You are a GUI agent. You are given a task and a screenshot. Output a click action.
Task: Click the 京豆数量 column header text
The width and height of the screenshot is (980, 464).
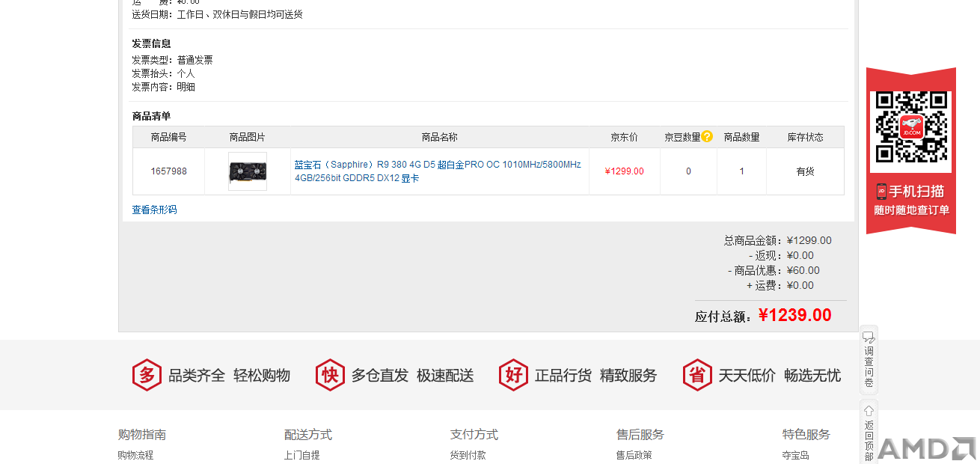click(682, 137)
